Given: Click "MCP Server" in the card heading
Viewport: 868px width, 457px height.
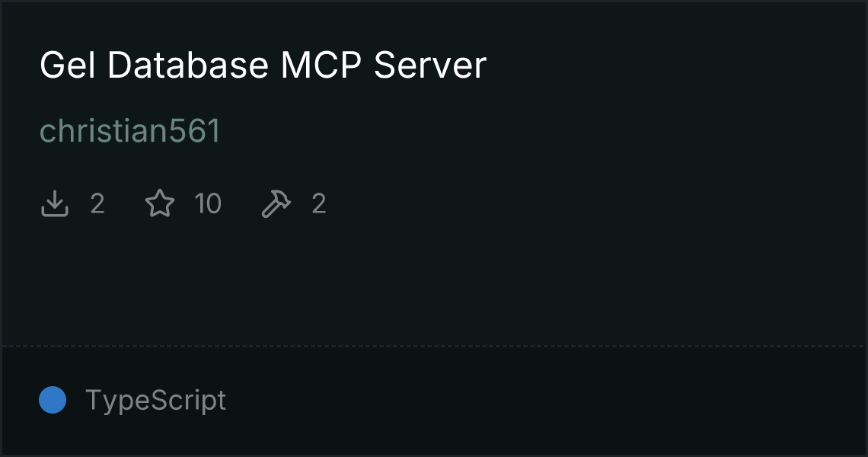Looking at the screenshot, I should (384, 66).
